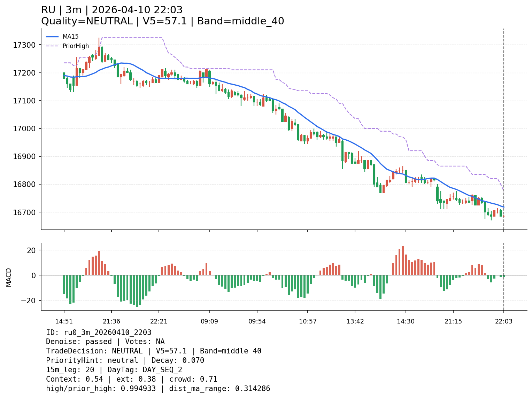Click the PriorHigh legend label

[76, 46]
